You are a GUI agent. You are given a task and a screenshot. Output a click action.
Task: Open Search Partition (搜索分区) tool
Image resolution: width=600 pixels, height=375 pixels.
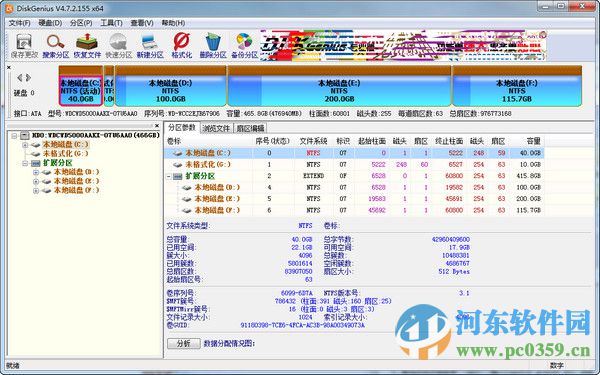[55, 46]
